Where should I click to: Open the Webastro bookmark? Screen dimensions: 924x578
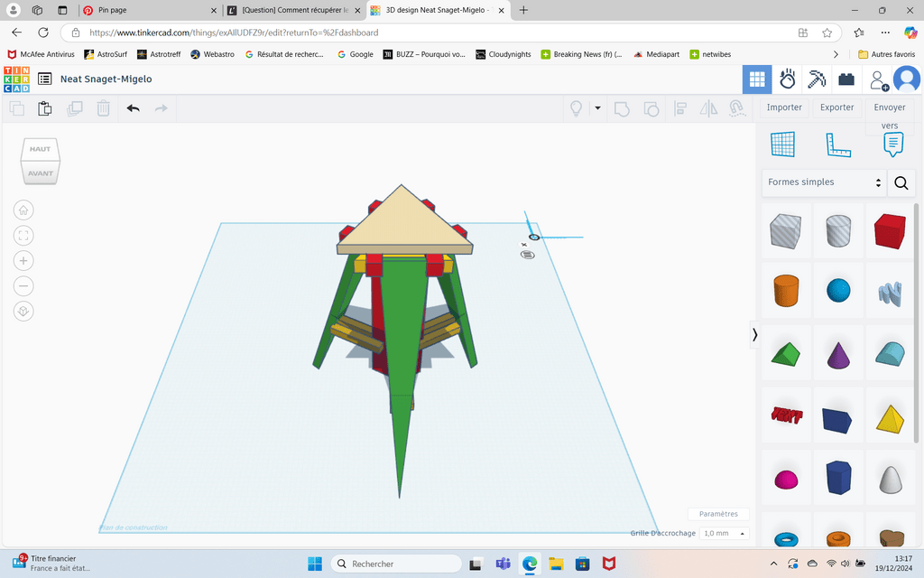pyautogui.click(x=213, y=54)
